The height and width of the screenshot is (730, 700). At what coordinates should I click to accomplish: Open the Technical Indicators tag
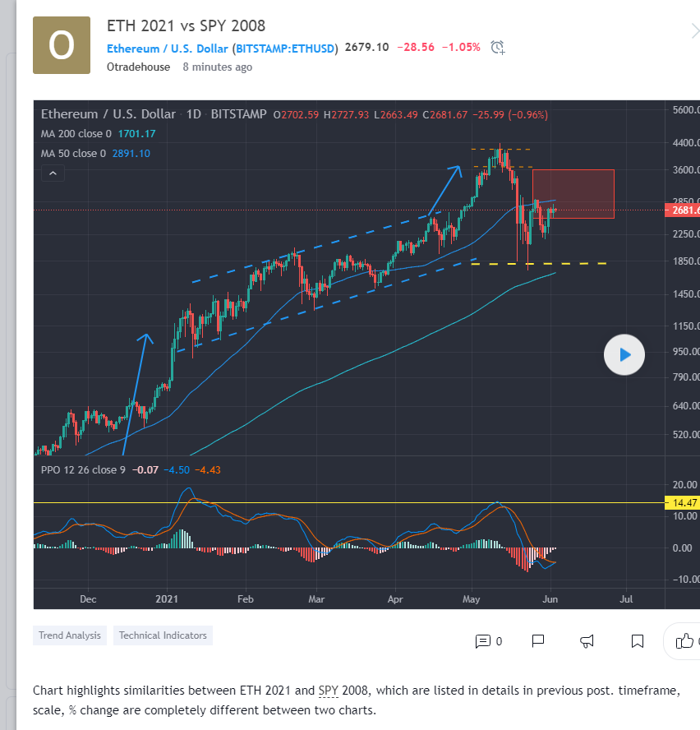[x=163, y=635]
